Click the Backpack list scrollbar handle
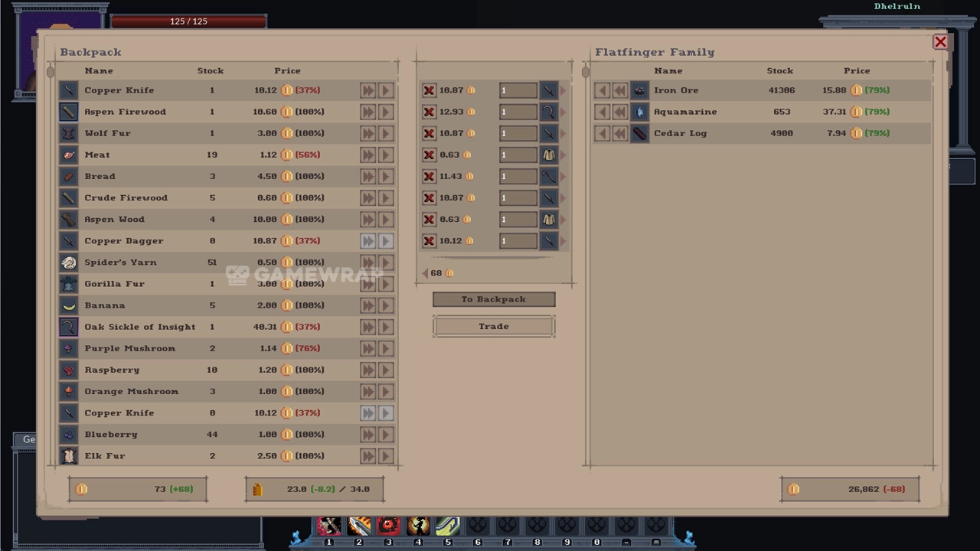The height and width of the screenshot is (551, 980). coord(51,72)
